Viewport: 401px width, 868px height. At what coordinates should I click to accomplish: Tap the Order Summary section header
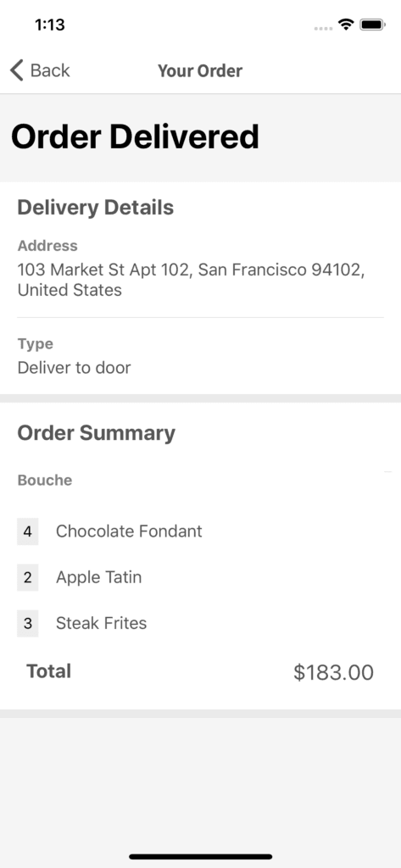[x=97, y=433]
